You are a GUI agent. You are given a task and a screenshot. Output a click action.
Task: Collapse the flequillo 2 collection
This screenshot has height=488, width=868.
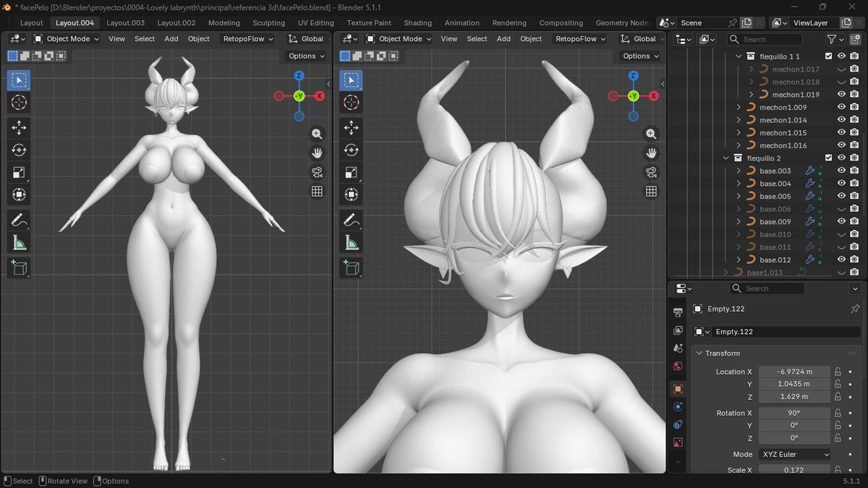[726, 158]
